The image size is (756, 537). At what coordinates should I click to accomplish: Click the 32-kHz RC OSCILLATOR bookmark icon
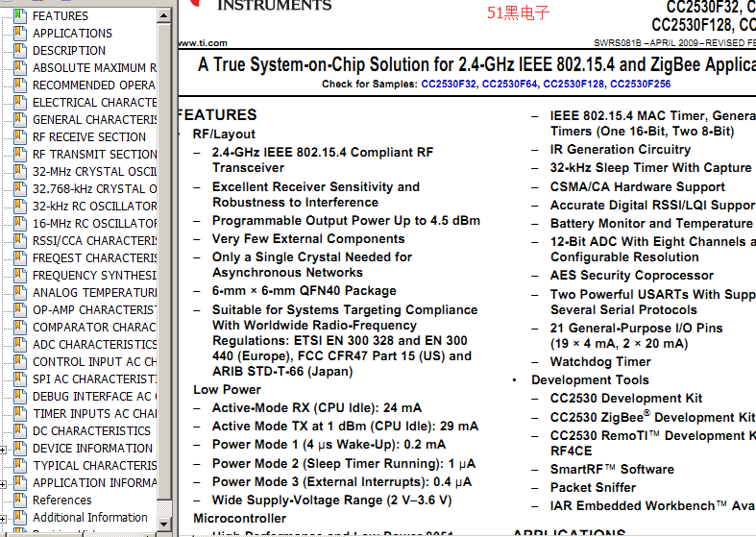coord(20,207)
